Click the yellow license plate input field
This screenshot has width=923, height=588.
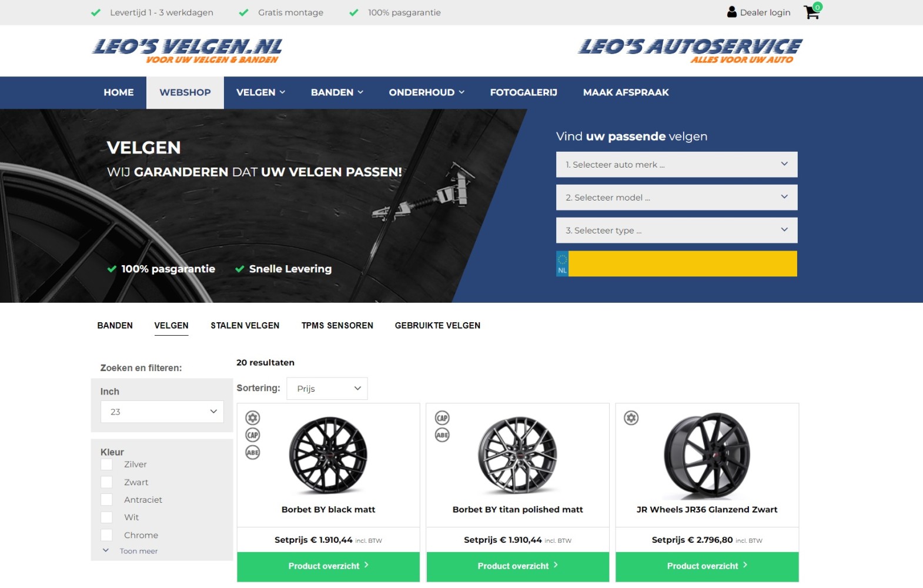[x=683, y=264]
